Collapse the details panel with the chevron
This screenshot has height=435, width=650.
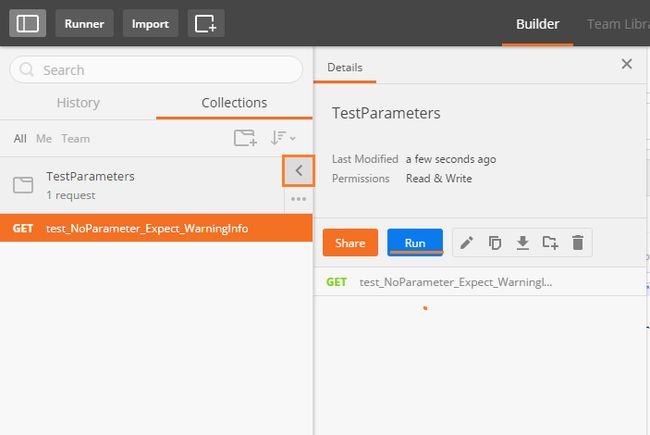coord(298,171)
